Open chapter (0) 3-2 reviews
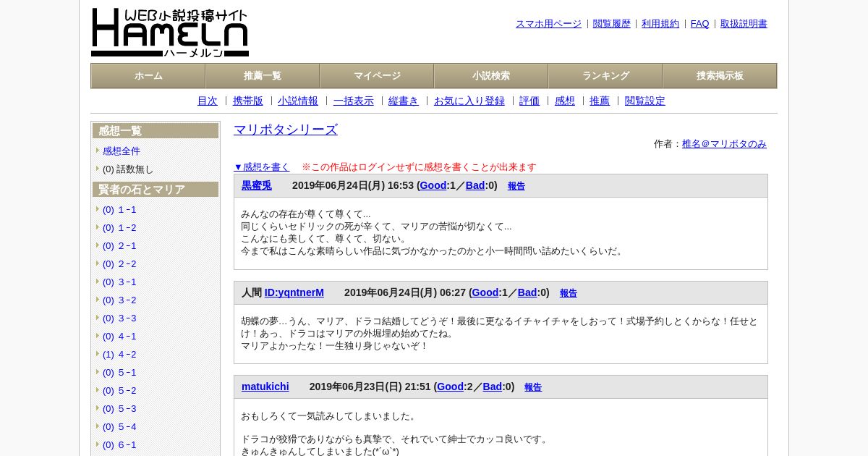Image resolution: width=868 pixels, height=456 pixels. point(119,300)
